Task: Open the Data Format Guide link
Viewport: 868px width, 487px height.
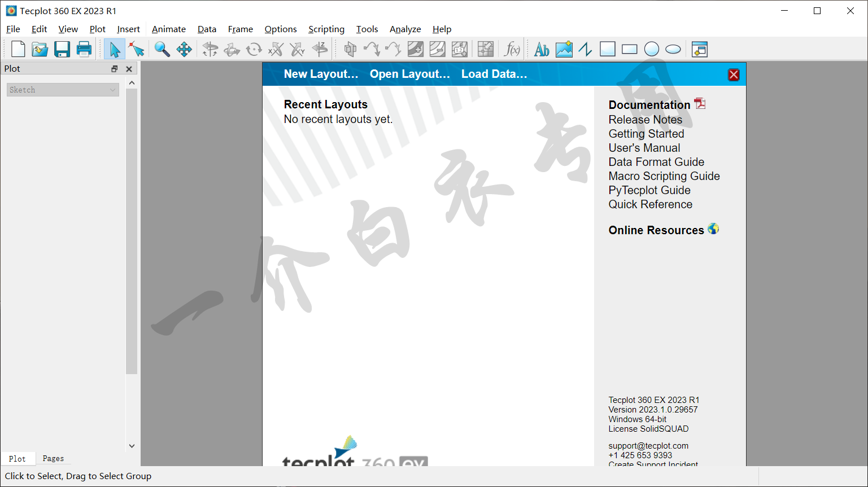Action: [x=656, y=162]
